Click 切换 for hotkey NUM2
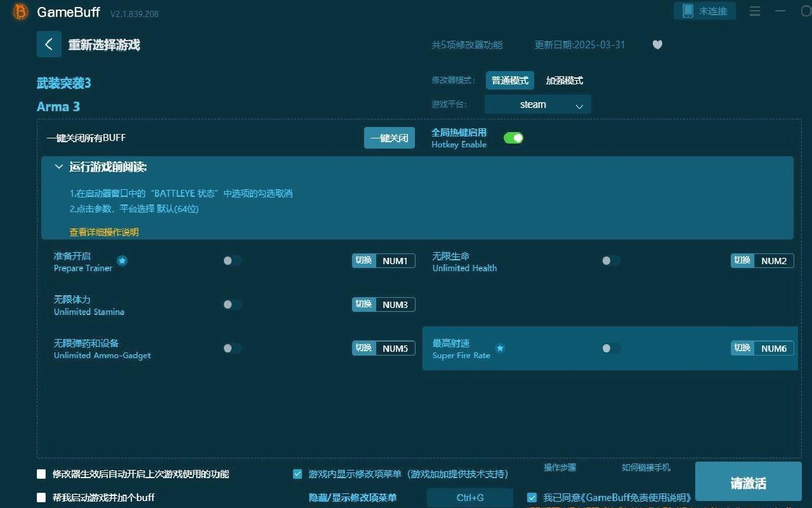This screenshot has height=508, width=812. pos(743,260)
